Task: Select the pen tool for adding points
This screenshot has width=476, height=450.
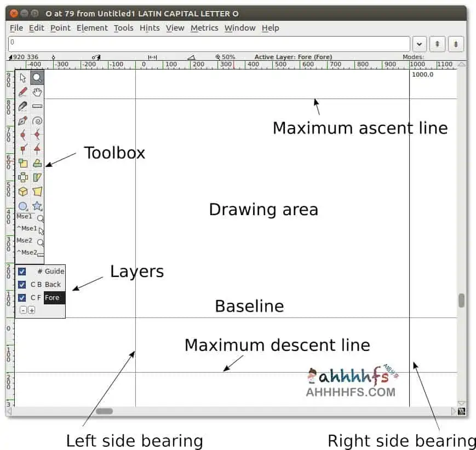Action: click(x=23, y=120)
